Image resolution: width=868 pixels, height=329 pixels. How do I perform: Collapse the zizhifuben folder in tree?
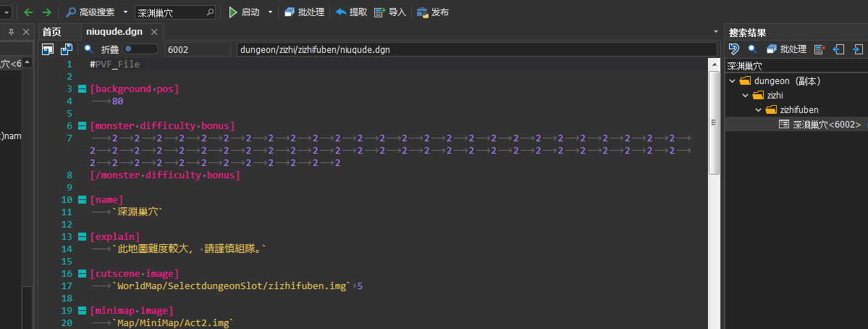(759, 109)
